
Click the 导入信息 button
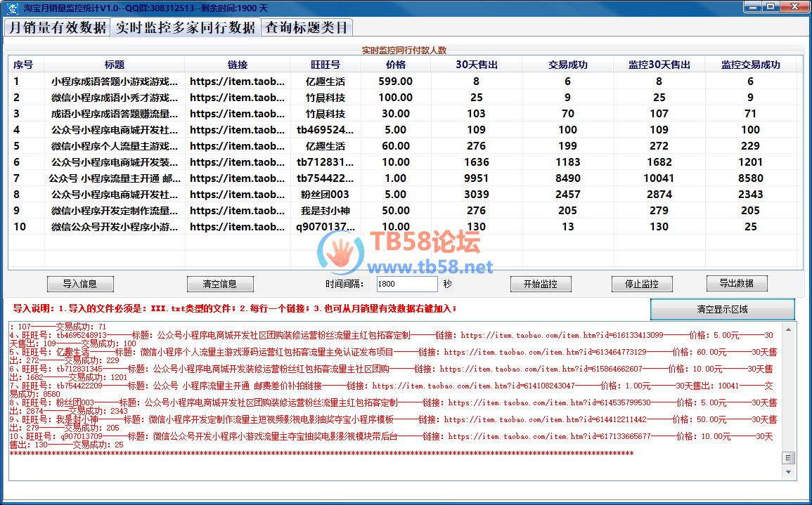click(x=80, y=284)
